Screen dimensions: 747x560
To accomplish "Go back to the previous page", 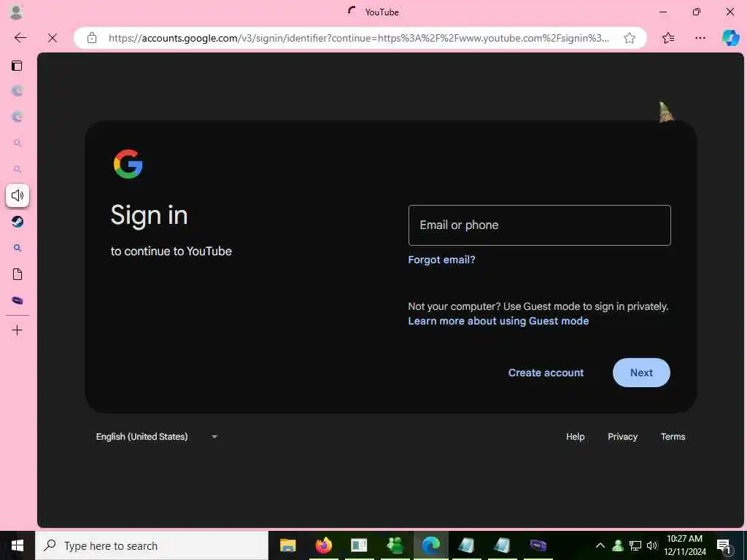I will pyautogui.click(x=20, y=38).
